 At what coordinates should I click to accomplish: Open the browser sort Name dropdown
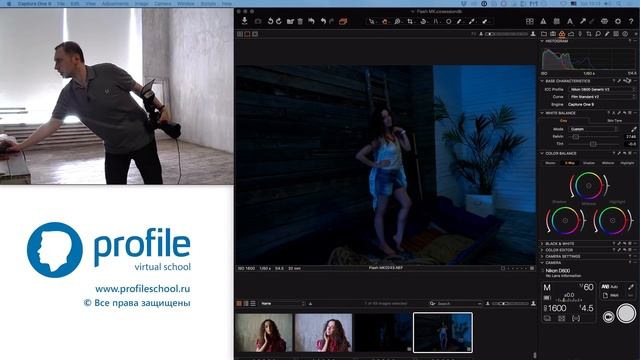282,303
